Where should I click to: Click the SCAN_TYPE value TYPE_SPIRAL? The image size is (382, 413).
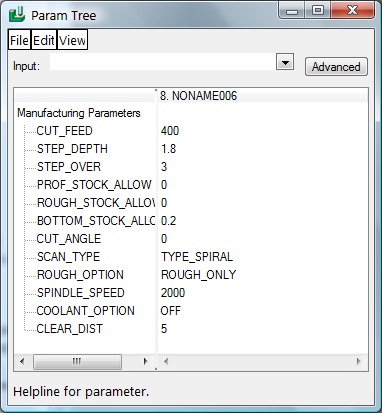point(197,257)
